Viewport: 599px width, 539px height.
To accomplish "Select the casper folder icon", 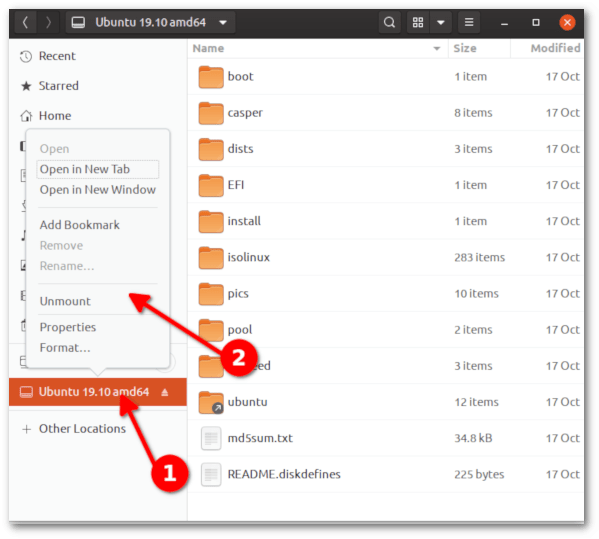I will pyautogui.click(x=211, y=113).
